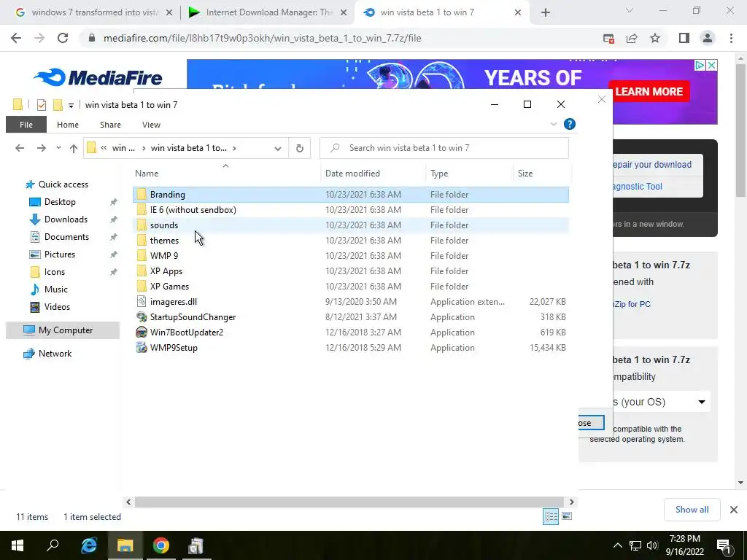Viewport: 747px width, 560px height.
Task: Open recent locations dropdown arrow
Action: (58, 148)
